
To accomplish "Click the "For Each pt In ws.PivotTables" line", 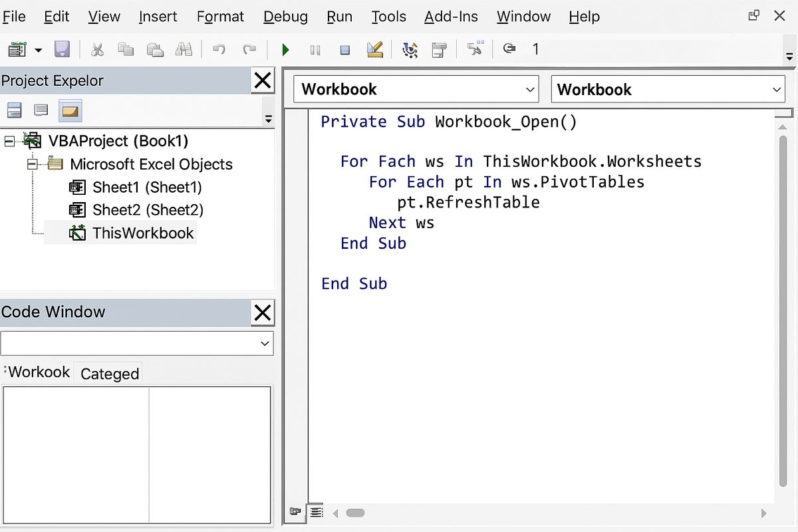I will coord(507,182).
